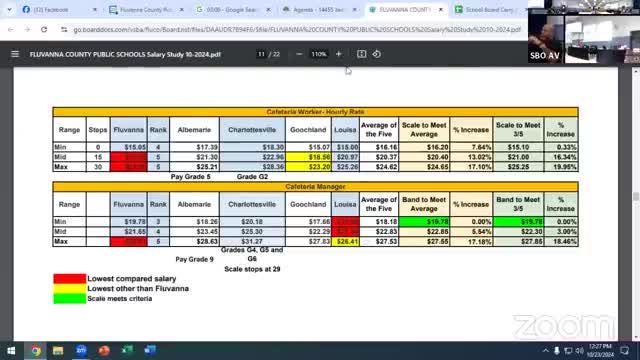The height and width of the screenshot is (360, 640).
Task: Reload the current page
Action: (44, 29)
